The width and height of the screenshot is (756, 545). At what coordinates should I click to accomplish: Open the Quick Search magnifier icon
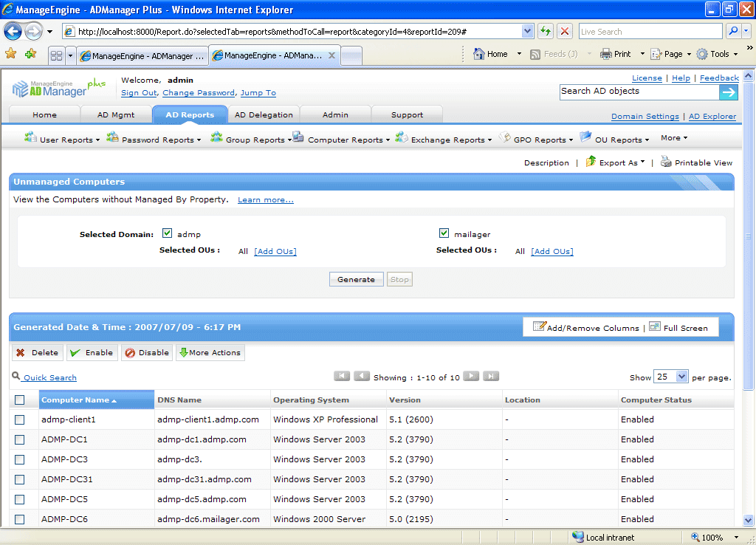(16, 376)
